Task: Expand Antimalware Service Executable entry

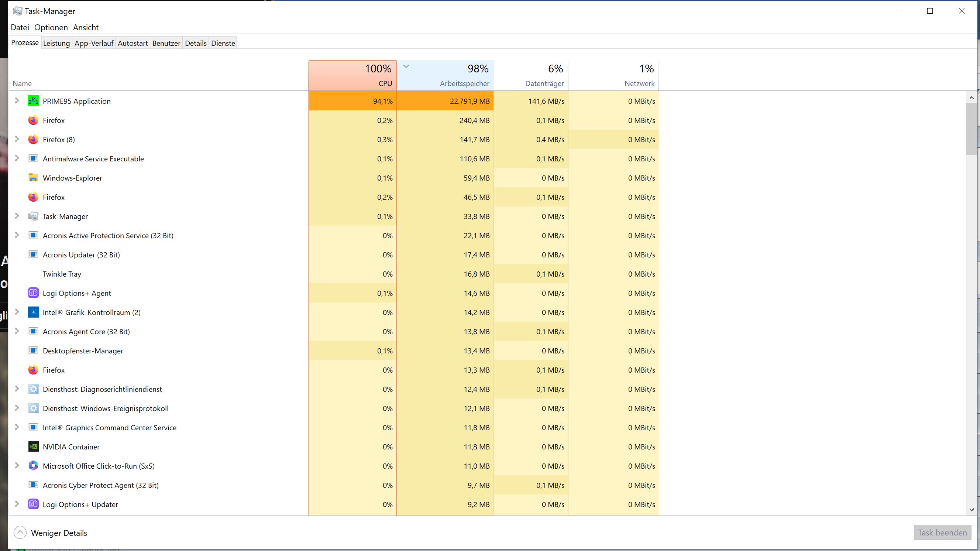Action: [x=17, y=158]
